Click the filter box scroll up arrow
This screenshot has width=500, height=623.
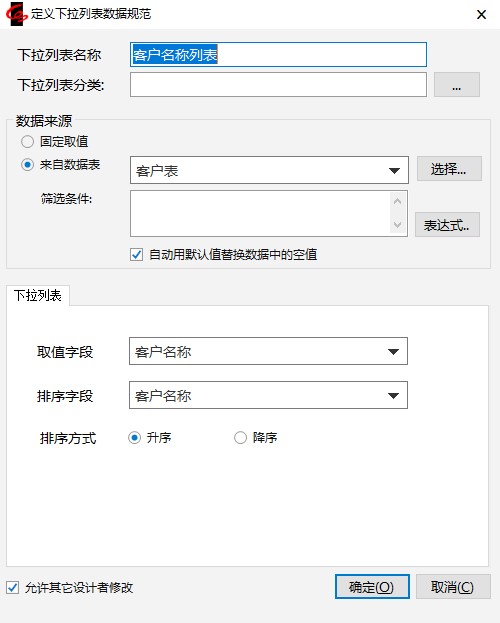click(397, 201)
